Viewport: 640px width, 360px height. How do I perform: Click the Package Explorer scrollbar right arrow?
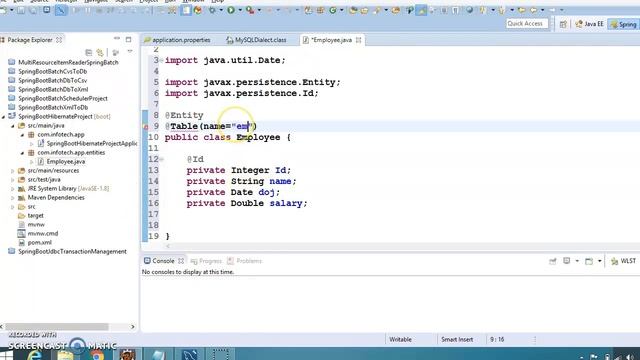coord(133,327)
